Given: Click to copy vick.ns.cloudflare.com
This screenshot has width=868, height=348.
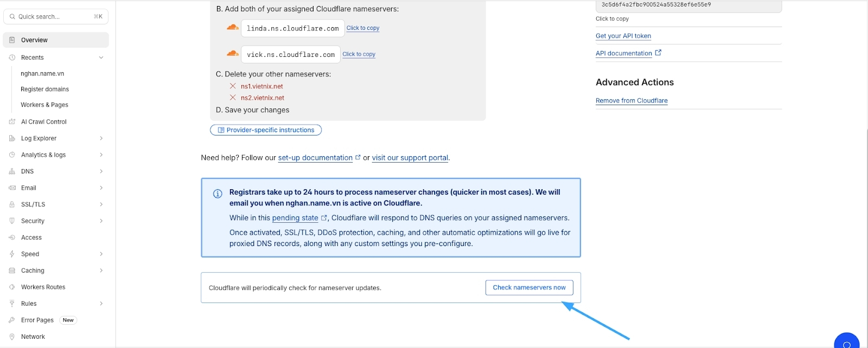Looking at the screenshot, I should (x=359, y=54).
